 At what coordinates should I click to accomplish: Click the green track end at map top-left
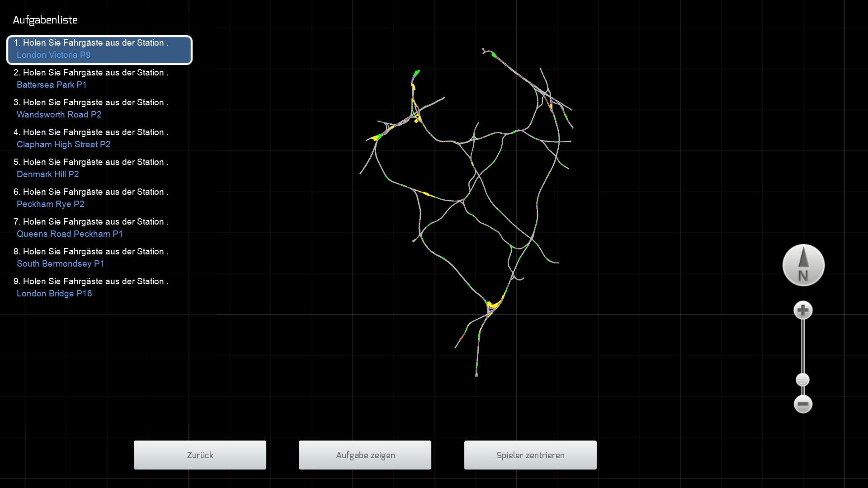pyautogui.click(x=416, y=72)
